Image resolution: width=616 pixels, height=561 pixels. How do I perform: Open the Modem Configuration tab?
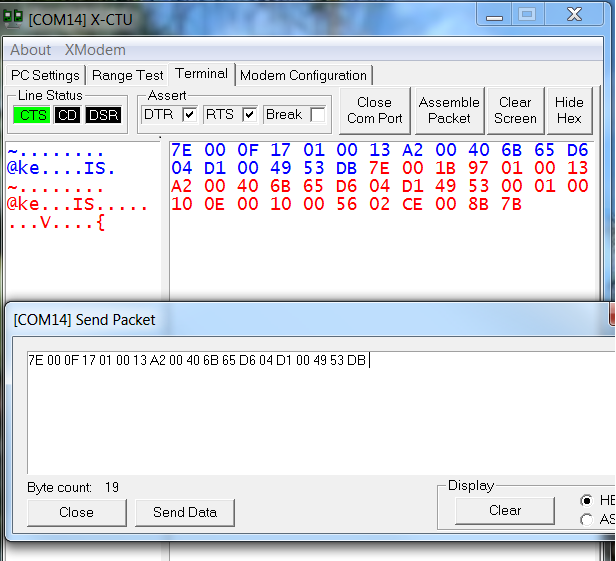coord(303,75)
